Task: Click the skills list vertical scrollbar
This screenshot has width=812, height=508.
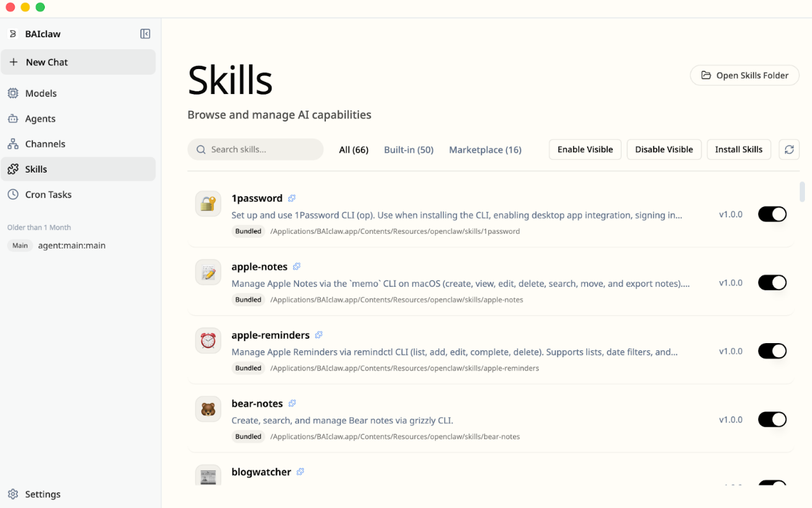Action: tap(802, 192)
